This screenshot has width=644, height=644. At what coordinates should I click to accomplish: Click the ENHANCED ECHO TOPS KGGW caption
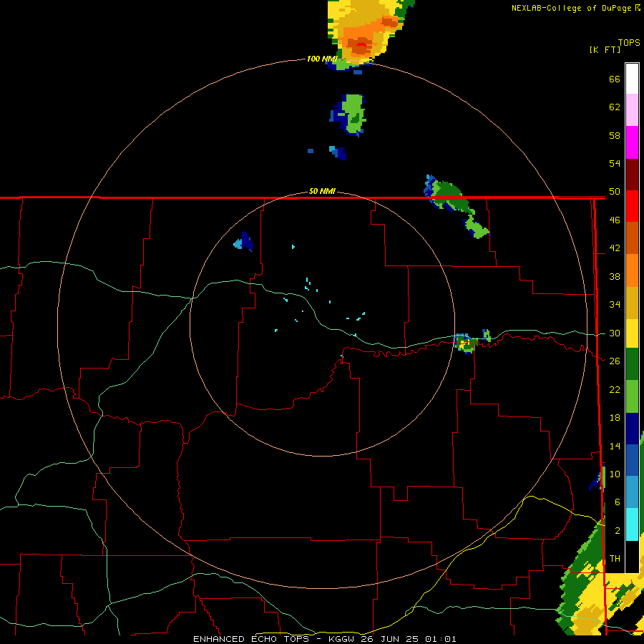pyautogui.click(x=324, y=639)
